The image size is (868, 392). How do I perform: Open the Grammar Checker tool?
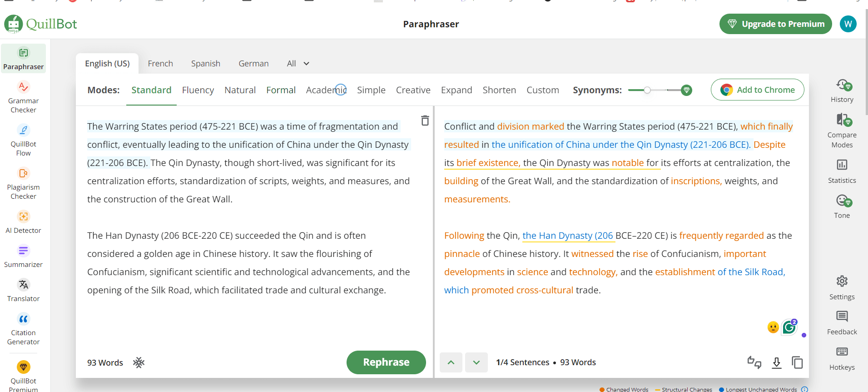click(23, 97)
